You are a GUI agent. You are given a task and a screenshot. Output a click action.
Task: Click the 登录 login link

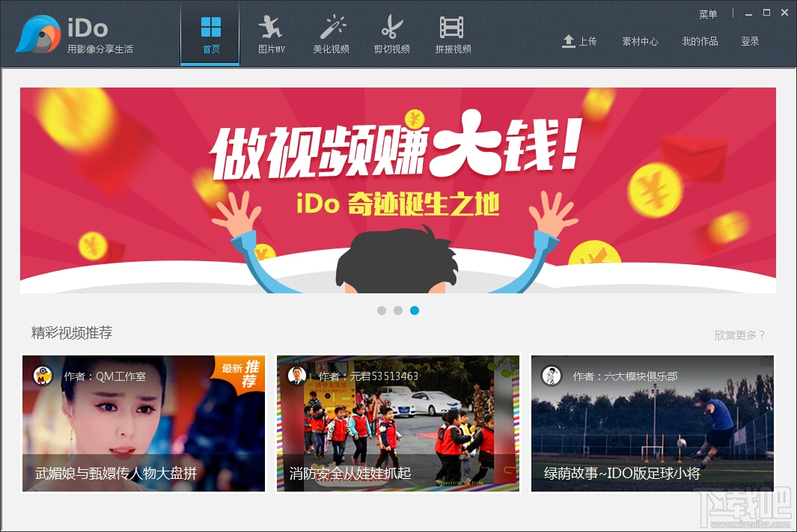[x=751, y=42]
